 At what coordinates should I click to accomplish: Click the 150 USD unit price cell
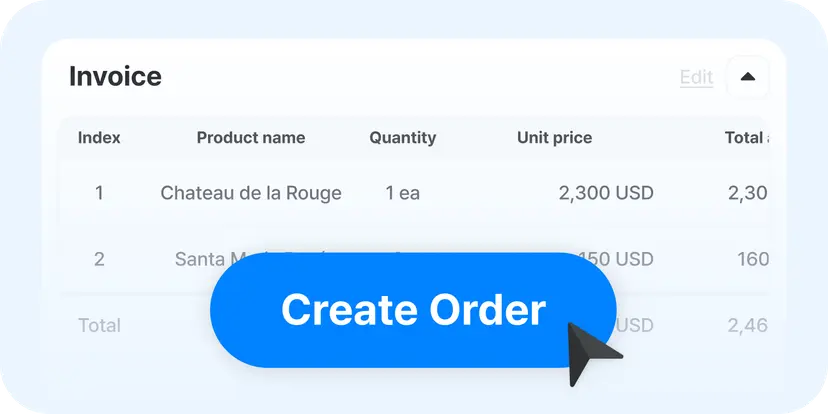coord(630,259)
